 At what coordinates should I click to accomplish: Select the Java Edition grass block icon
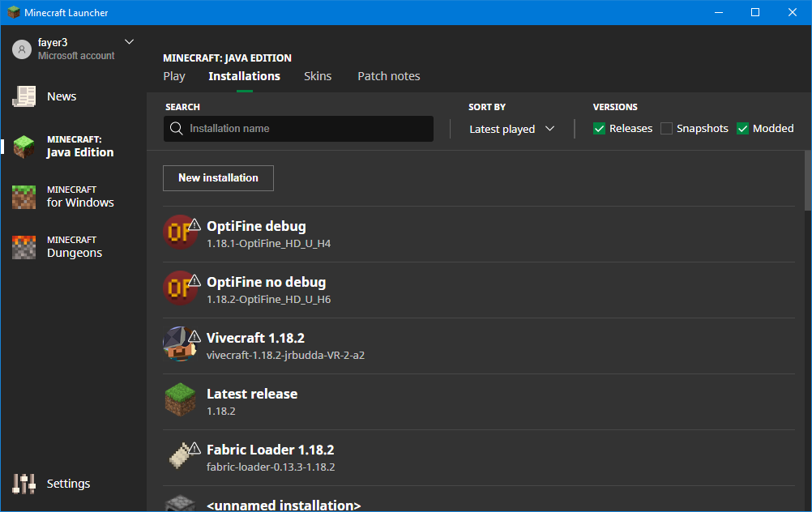24,147
